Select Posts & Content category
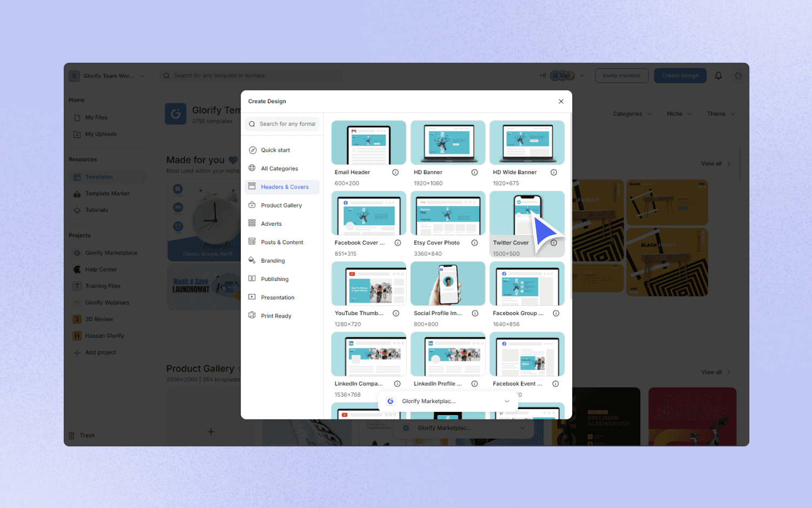The height and width of the screenshot is (508, 812). [282, 242]
